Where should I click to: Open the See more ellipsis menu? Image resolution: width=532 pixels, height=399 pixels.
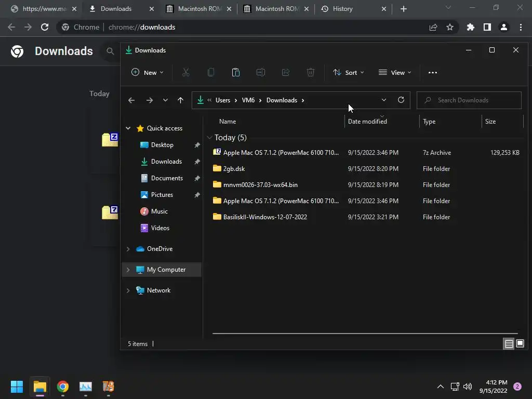(433, 72)
